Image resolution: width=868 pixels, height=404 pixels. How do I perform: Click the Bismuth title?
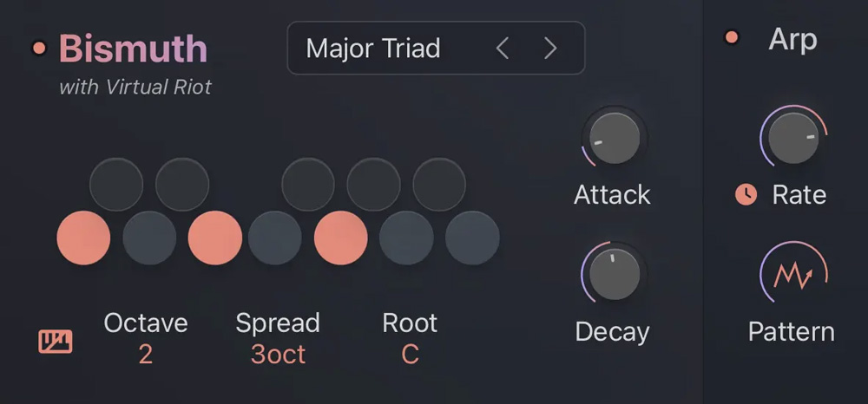133,49
